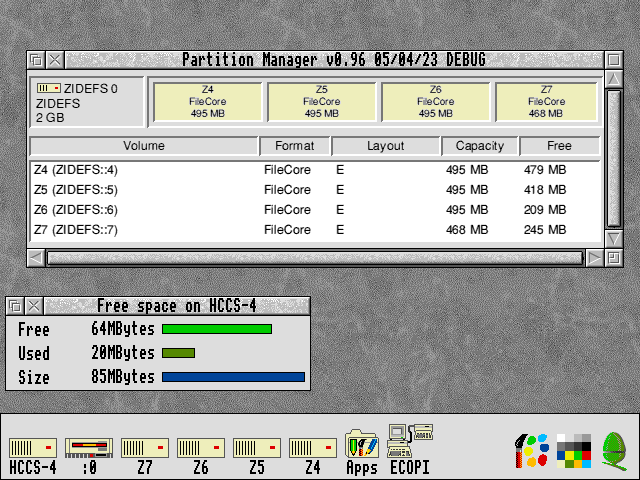Screen dimensions: 640x480
Task: Click the Layout column header
Action: 386,146
